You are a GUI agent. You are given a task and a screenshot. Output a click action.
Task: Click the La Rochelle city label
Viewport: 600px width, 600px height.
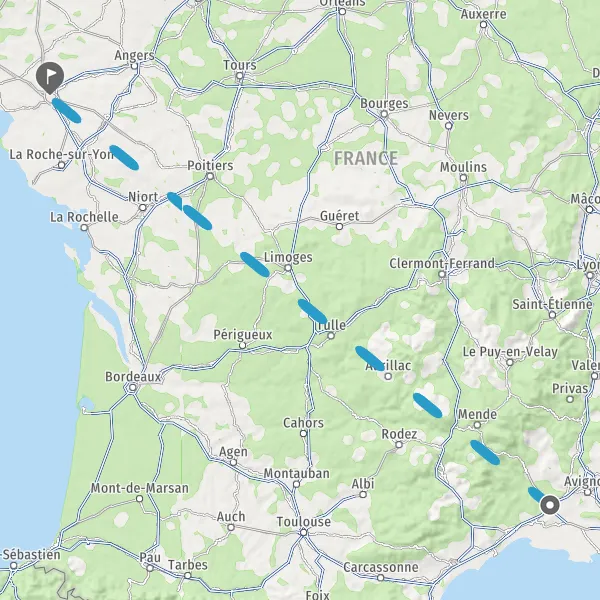click(x=84, y=217)
